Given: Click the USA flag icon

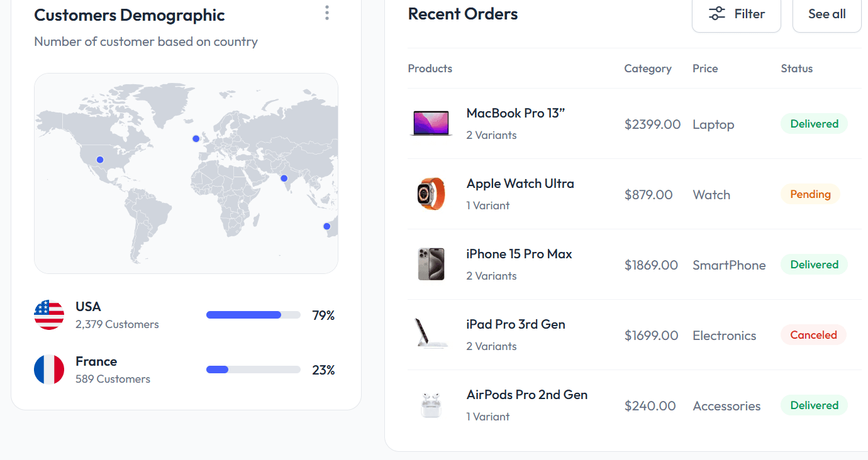Looking at the screenshot, I should tap(49, 315).
